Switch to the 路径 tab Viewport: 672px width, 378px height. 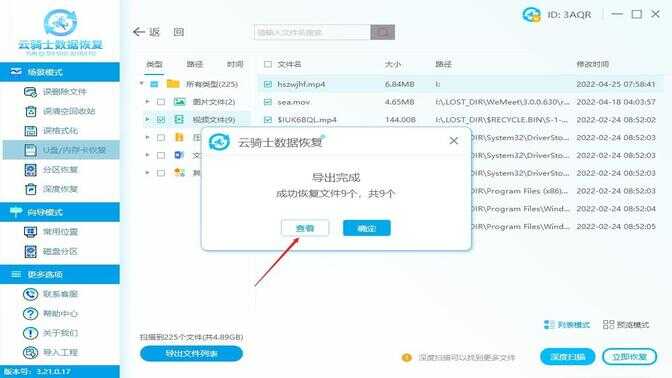pos(195,64)
